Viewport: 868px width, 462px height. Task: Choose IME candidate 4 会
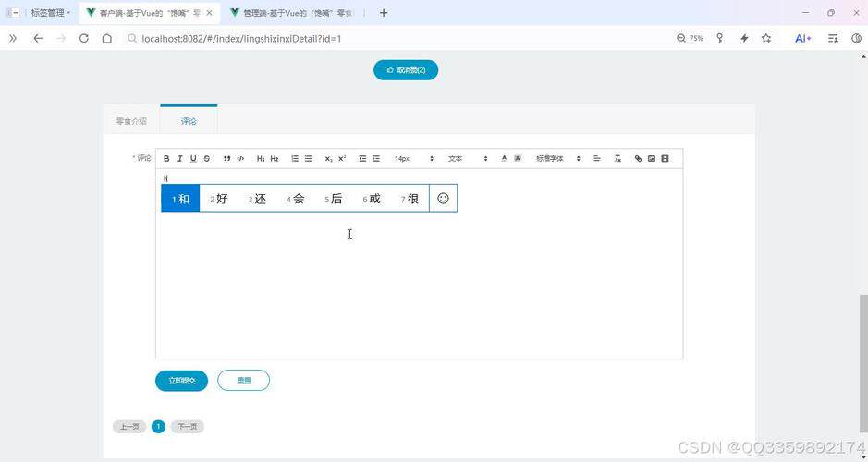click(295, 199)
